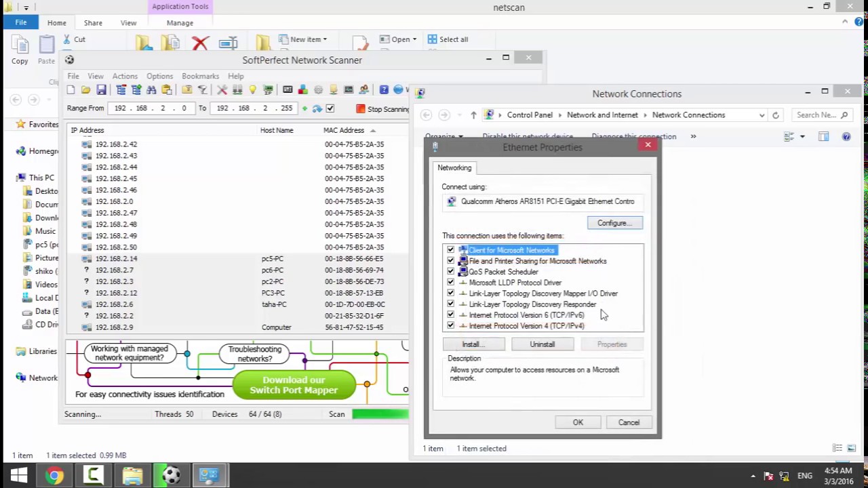Screen dimensions: 868x488
Task: Click the Up arrow in Network Connections navigation
Action: [473, 115]
